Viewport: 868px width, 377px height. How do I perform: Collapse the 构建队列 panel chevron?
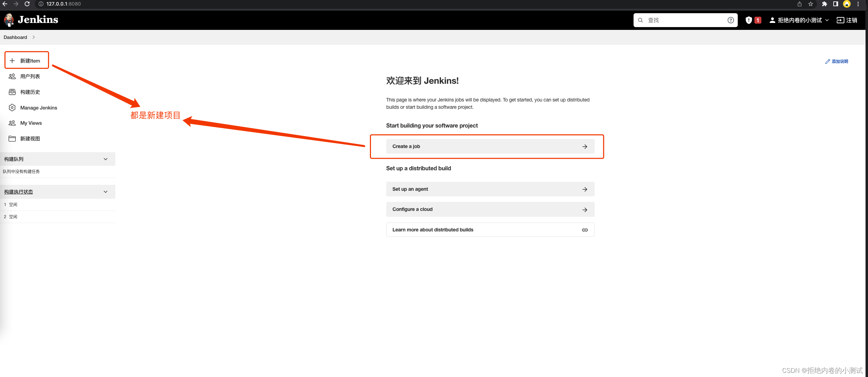pos(106,159)
